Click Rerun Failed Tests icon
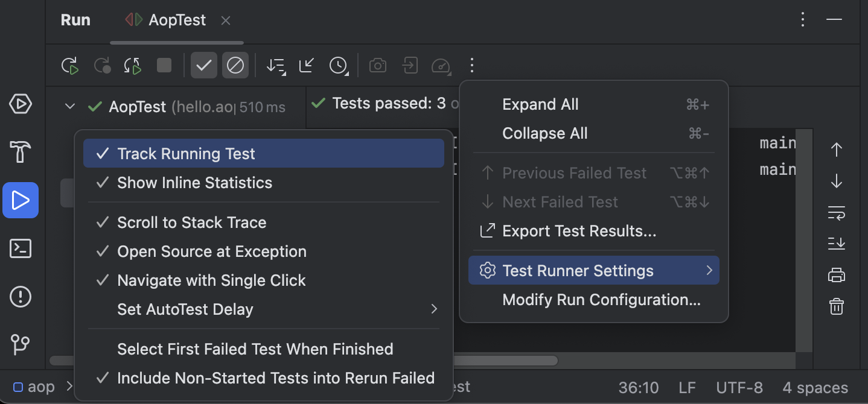868x404 pixels. click(102, 65)
